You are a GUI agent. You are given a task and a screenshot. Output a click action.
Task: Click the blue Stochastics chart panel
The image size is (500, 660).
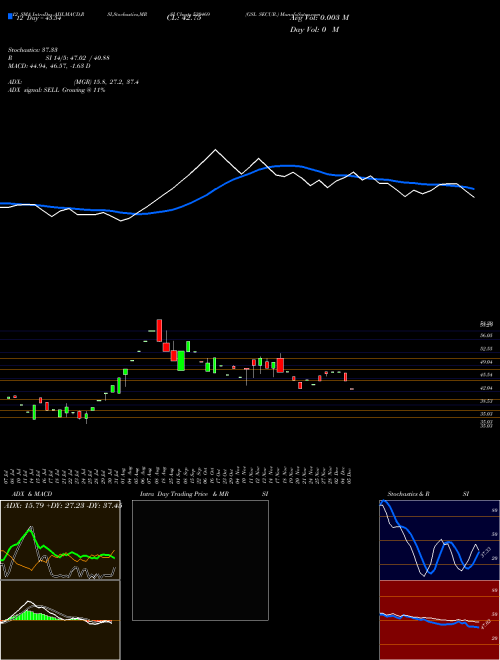[x=439, y=540]
